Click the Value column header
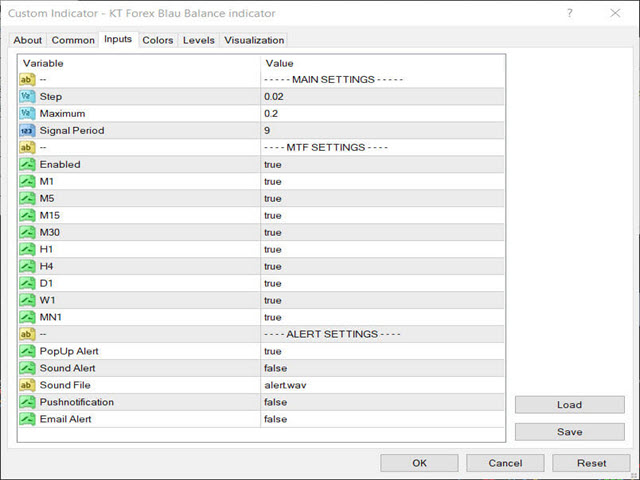 click(x=279, y=63)
